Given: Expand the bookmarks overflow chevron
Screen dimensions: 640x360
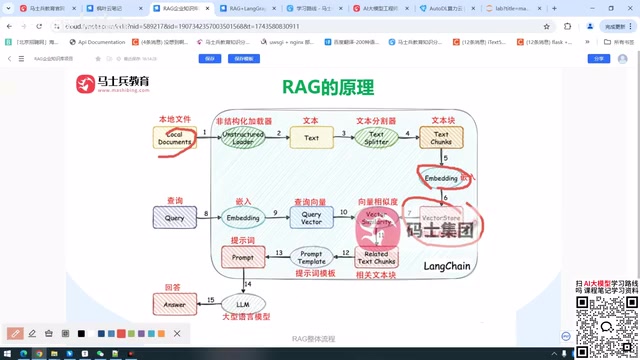Looking at the screenshot, I should (x=587, y=42).
